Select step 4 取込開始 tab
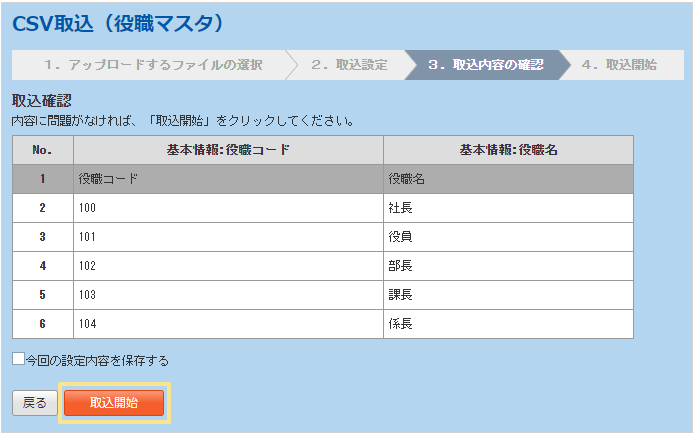Screen dimensions: 695x434 618,65
